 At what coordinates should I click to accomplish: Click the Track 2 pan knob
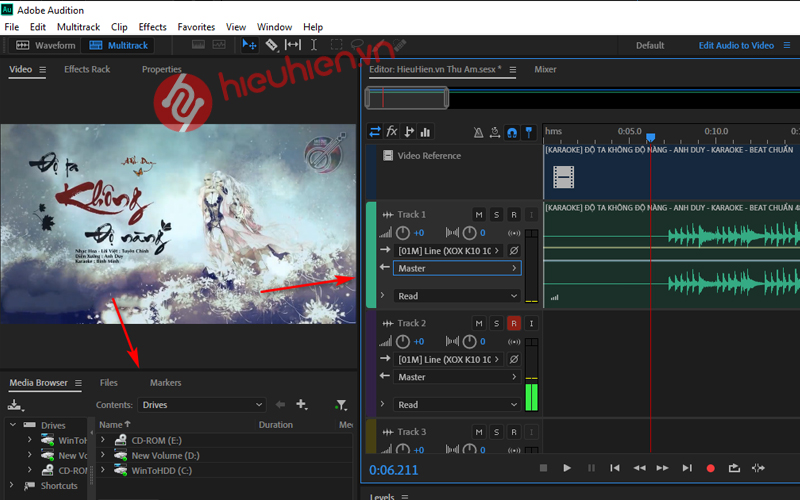(x=469, y=342)
